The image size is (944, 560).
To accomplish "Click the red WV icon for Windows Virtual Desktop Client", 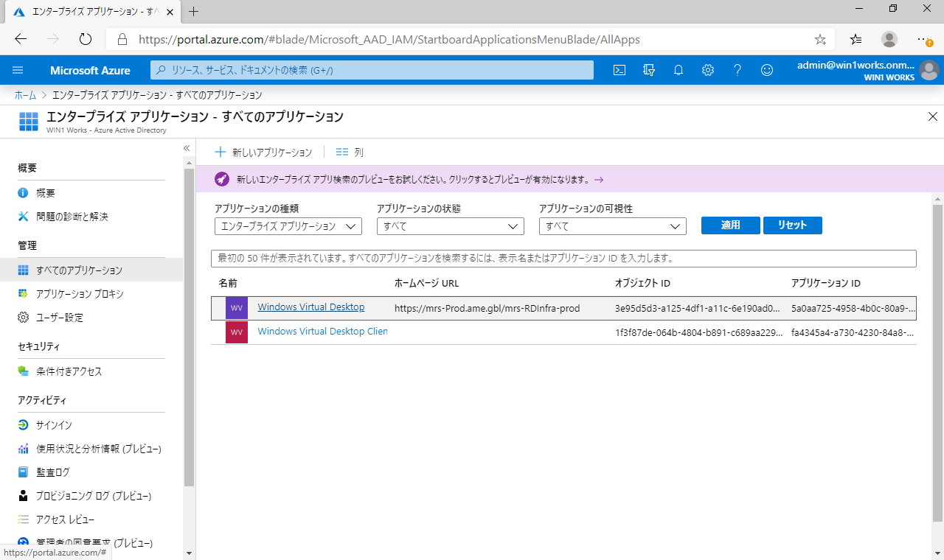I will [x=237, y=332].
